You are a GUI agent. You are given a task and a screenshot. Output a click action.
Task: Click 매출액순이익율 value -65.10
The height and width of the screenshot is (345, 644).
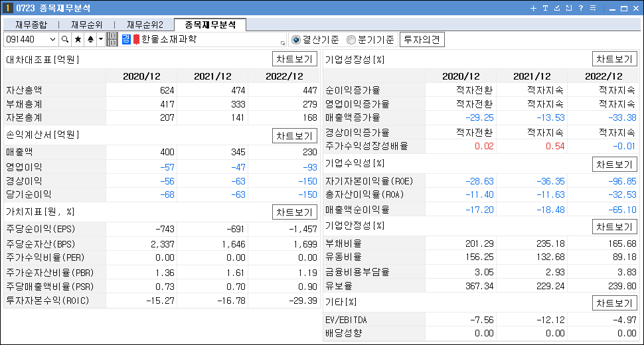coord(622,210)
